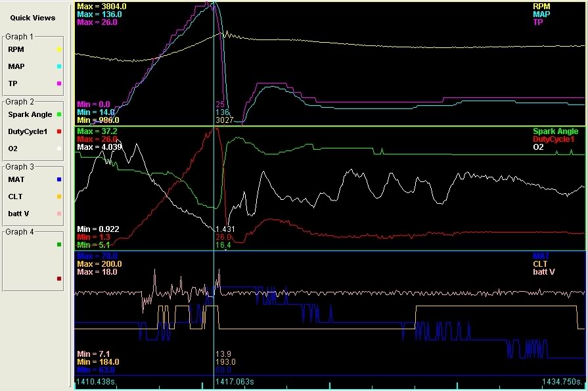Select the batt V field in Graph 3
The width and height of the screenshot is (588, 391).
coord(18,214)
